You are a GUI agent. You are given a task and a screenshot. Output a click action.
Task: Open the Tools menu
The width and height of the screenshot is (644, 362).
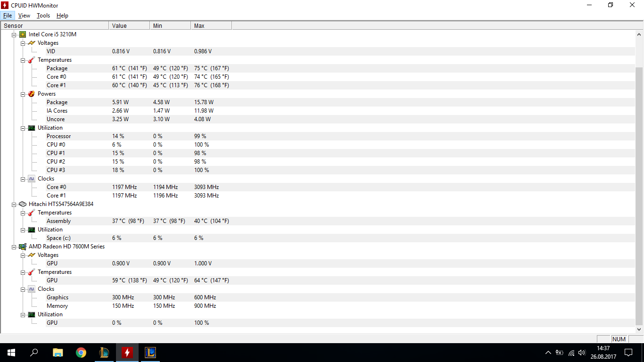[x=43, y=16]
